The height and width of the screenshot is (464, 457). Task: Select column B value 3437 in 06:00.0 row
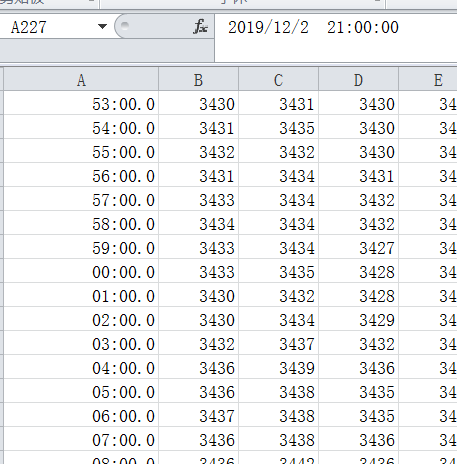(199, 415)
